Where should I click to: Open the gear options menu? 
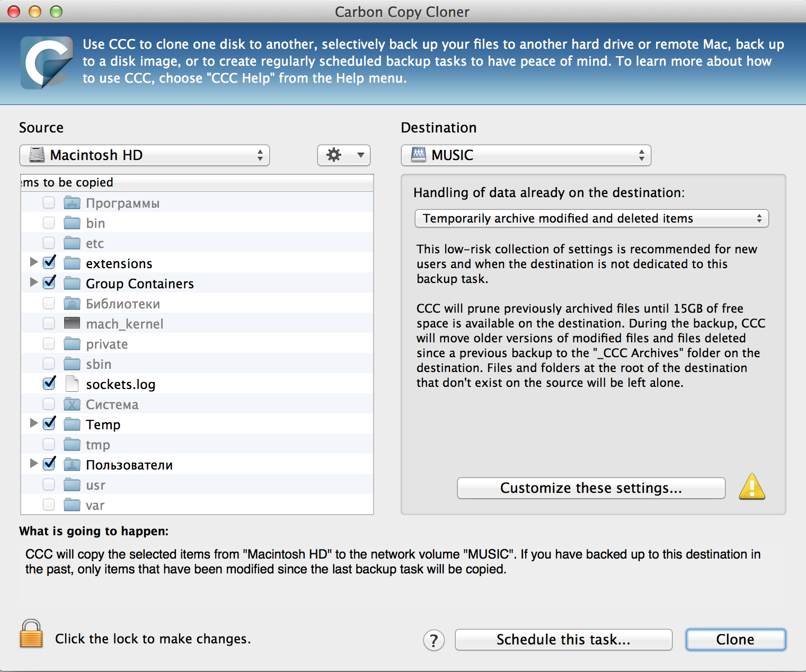click(x=344, y=155)
